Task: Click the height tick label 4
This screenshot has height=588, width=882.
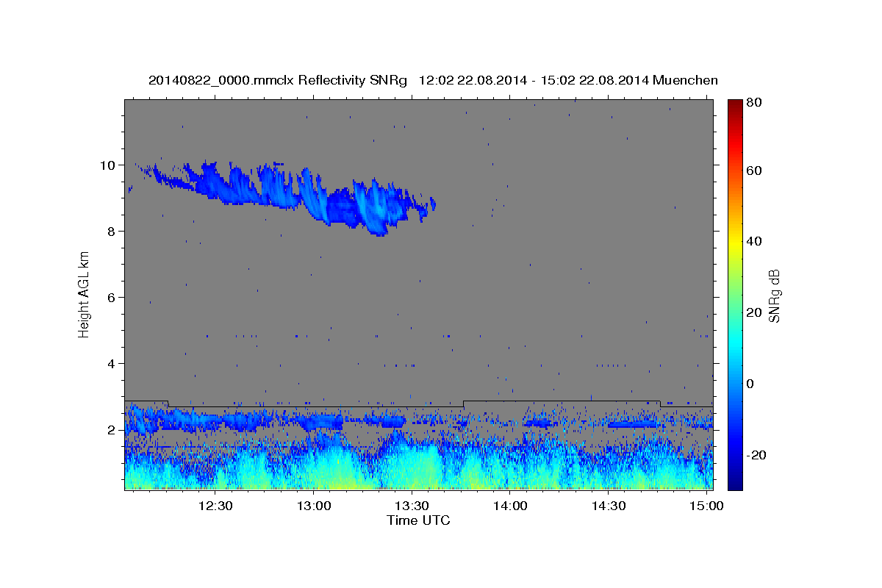Action: (112, 363)
